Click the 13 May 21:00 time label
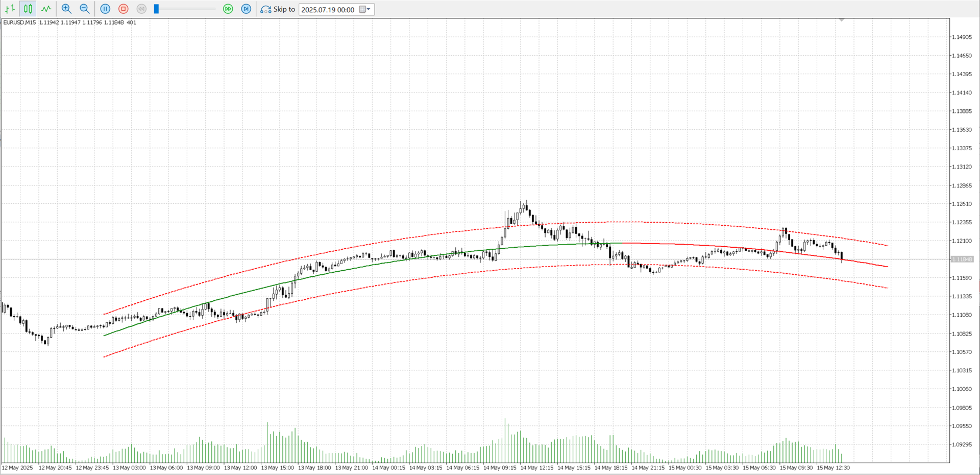 click(x=352, y=468)
